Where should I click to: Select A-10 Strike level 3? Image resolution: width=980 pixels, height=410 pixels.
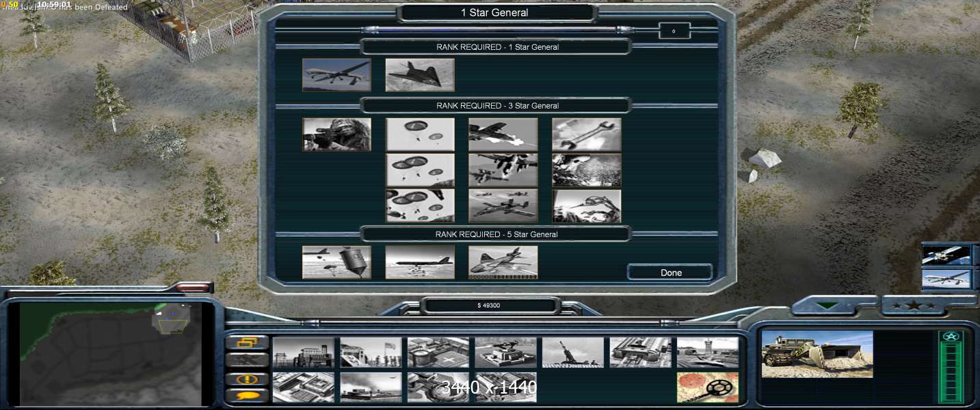point(503,206)
